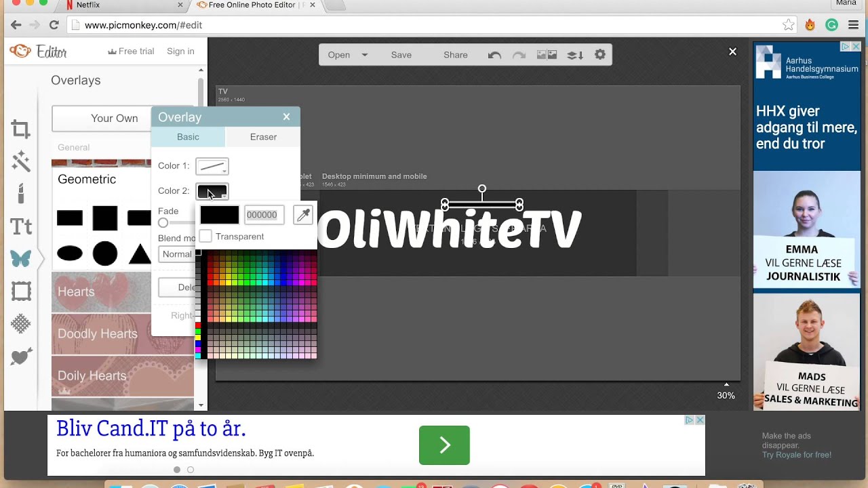Open the Free trial link
This screenshot has width=868, height=488.
coord(131,52)
